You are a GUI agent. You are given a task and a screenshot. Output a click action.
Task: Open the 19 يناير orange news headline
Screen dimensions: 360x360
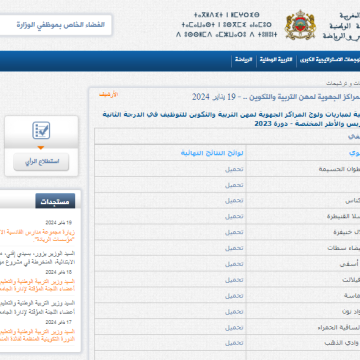[37, 235]
